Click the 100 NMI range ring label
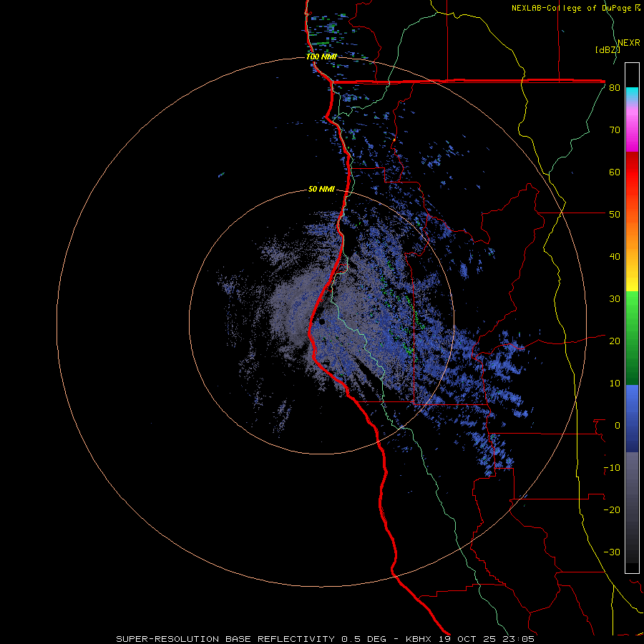 321,57
